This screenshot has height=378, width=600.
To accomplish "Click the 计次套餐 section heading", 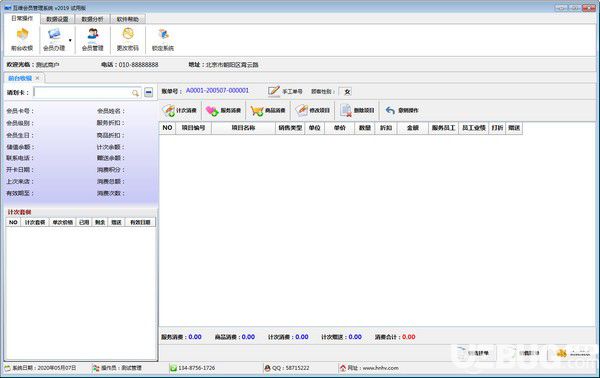I will 20,212.
